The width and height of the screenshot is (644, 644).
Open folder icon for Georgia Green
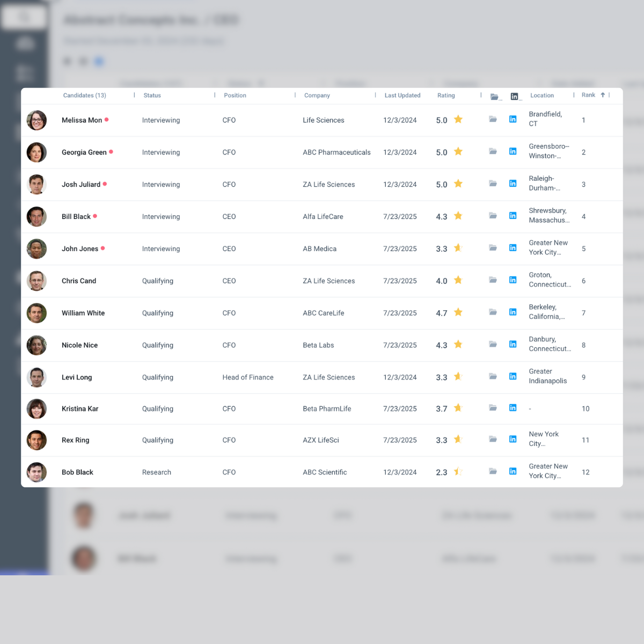[x=493, y=151]
